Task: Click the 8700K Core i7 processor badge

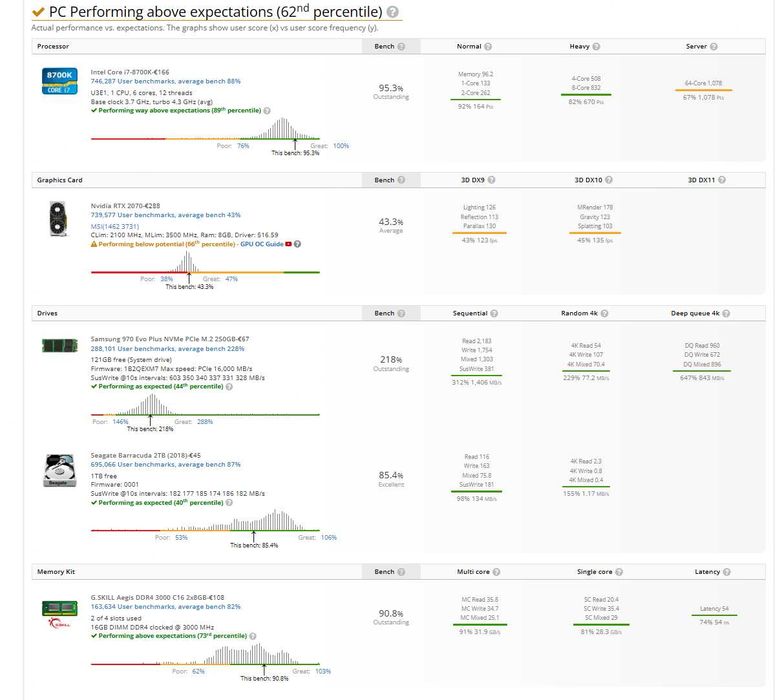Action: 59,81
